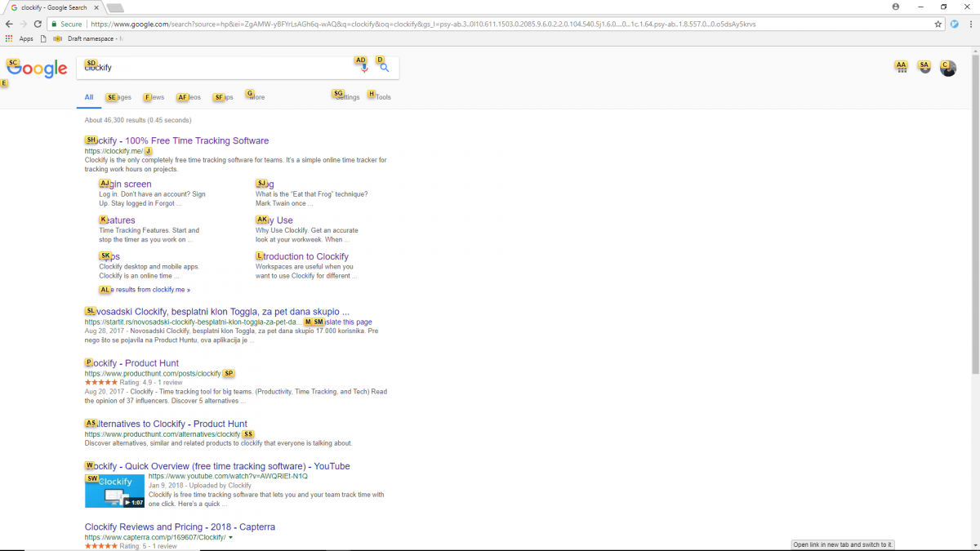Screen dimensions: 980x551
Task: Switch to the Images results tab
Action: (x=118, y=97)
